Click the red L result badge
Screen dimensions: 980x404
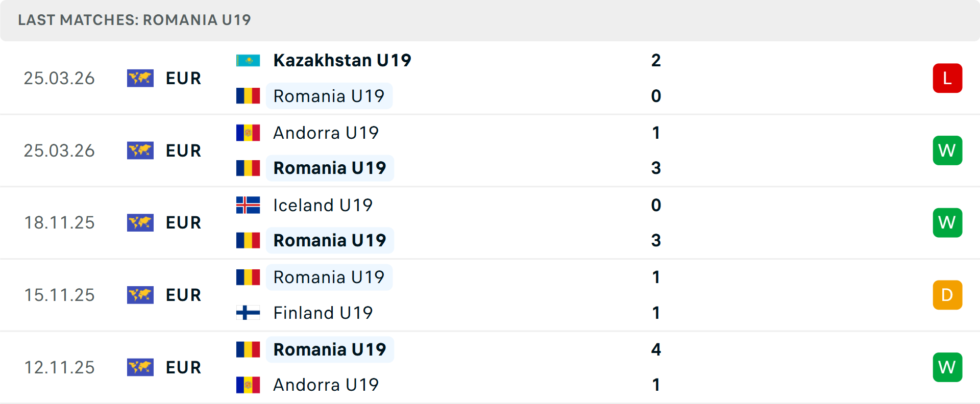(x=947, y=78)
